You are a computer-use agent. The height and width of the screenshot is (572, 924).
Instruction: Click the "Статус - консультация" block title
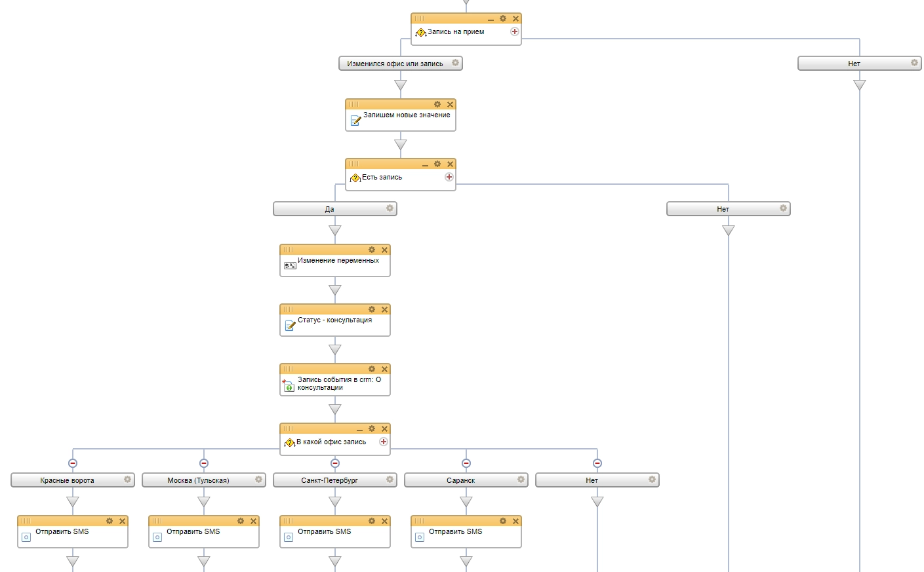click(334, 320)
